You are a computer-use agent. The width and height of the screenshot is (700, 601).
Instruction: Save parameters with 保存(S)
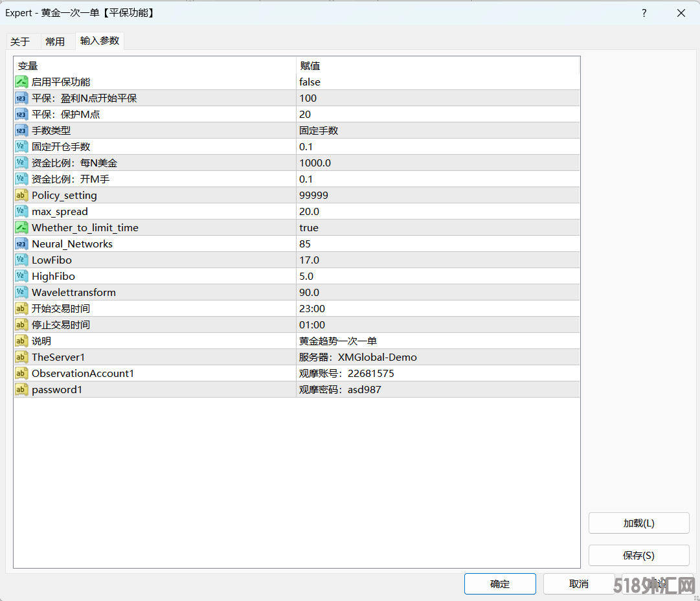[x=639, y=556]
